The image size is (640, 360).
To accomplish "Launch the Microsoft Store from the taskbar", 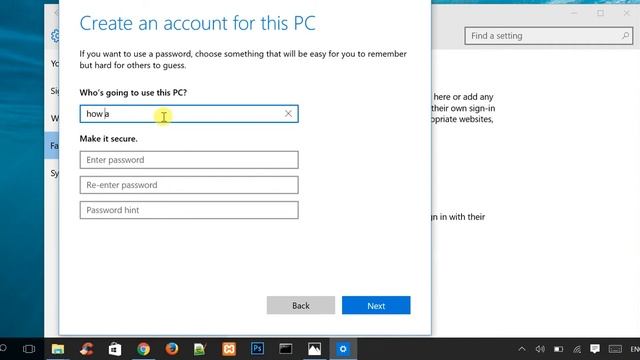I will coord(115,349).
